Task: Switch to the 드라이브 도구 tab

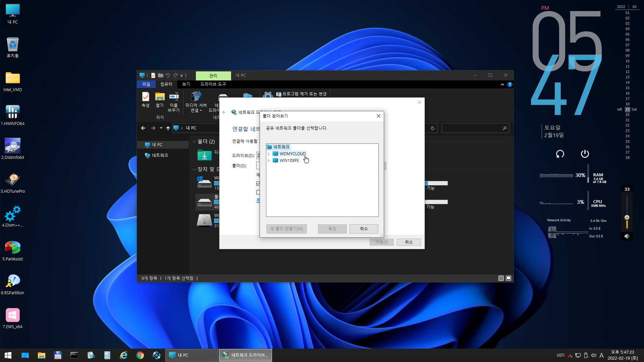Action: tap(213, 84)
